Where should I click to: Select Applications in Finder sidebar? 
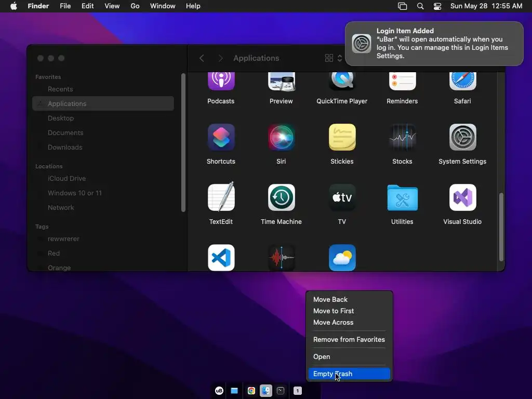[103, 103]
